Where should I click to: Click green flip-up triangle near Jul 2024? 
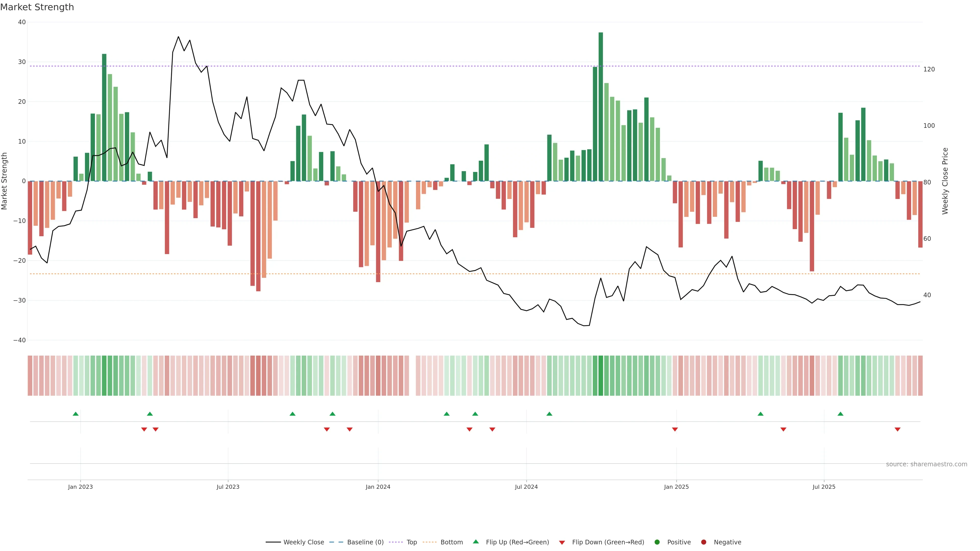tap(549, 414)
